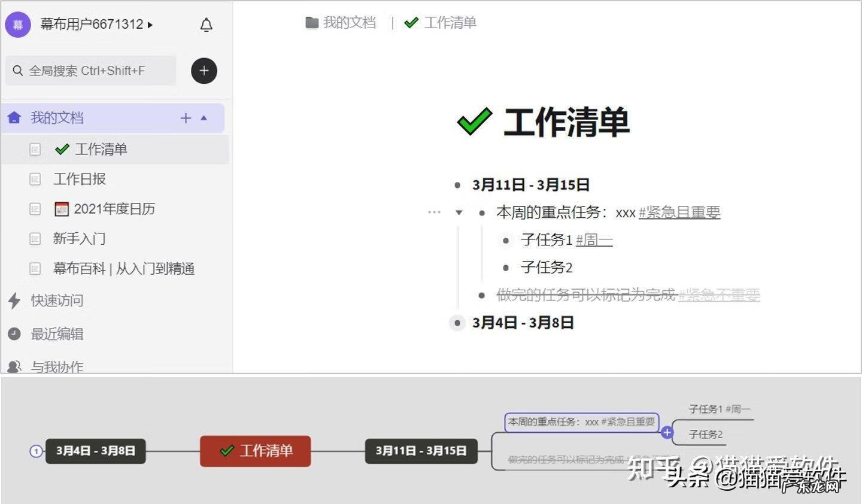Open the ••• menu beside 本周的重点任务

(433, 212)
